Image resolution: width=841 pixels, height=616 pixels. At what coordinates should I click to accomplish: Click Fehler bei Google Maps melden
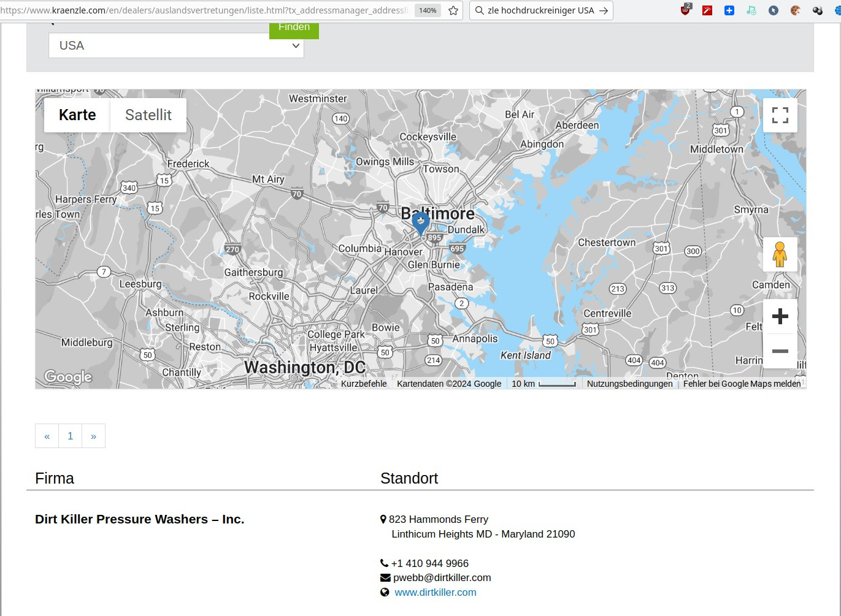742,384
